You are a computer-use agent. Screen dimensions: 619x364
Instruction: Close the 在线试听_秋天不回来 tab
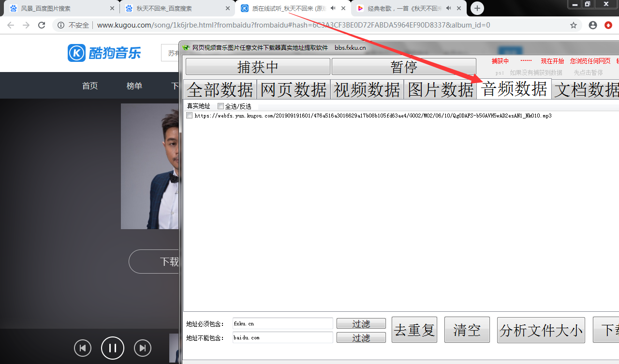343,8
